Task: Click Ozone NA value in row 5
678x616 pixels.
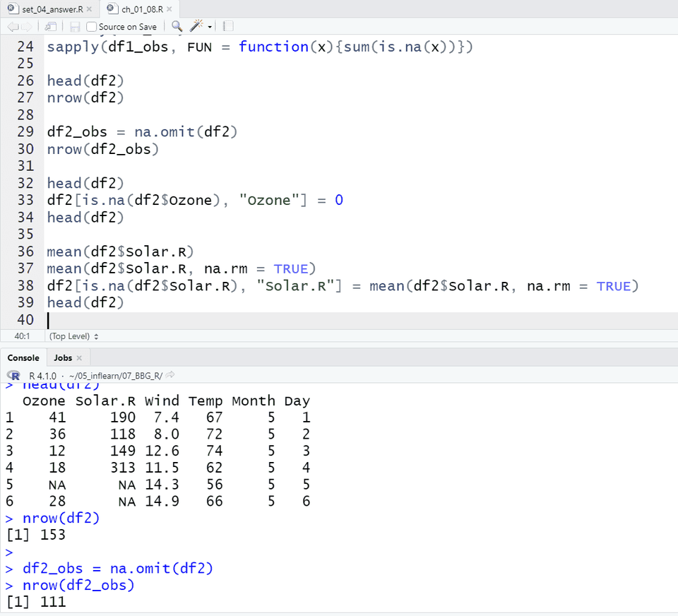Action: (x=57, y=485)
